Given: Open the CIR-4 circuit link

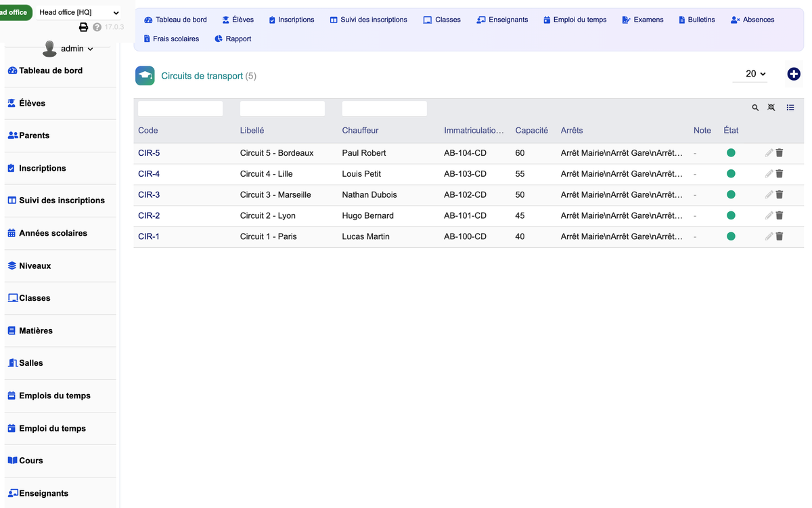Looking at the screenshot, I should [149, 174].
